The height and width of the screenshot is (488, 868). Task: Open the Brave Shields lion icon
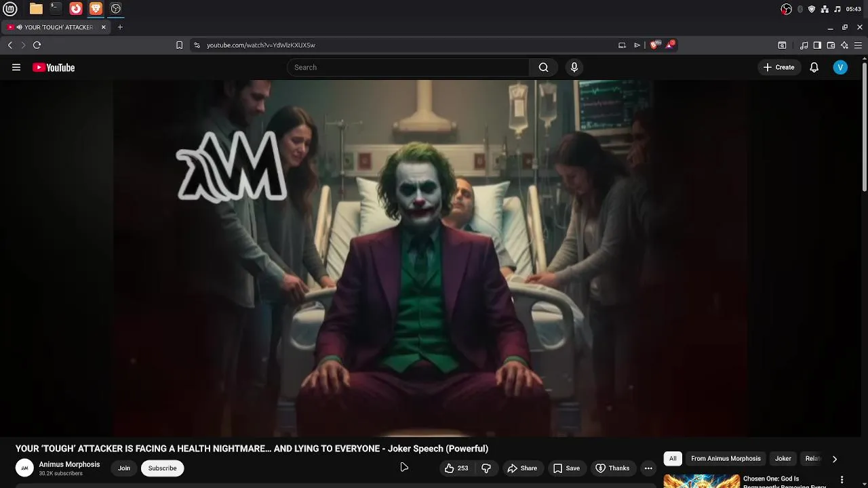pos(654,45)
